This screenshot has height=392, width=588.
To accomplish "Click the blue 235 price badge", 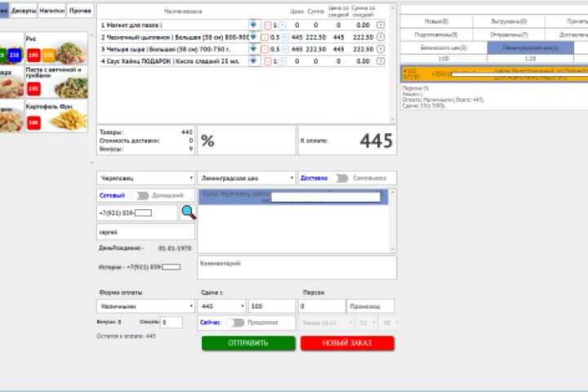I will [x=14, y=56].
